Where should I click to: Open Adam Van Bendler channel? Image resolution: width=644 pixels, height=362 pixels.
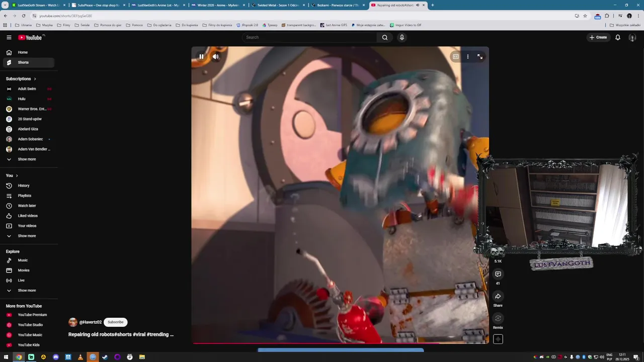coord(29,149)
